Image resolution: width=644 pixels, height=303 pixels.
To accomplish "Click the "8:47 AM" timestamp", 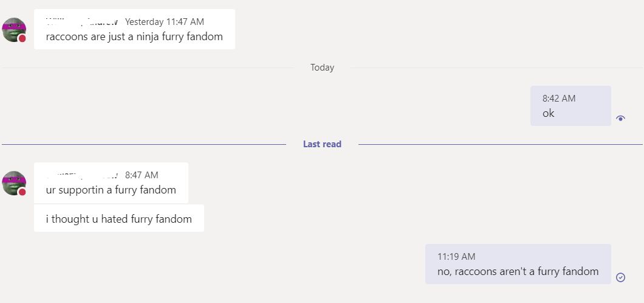I will click(142, 175).
